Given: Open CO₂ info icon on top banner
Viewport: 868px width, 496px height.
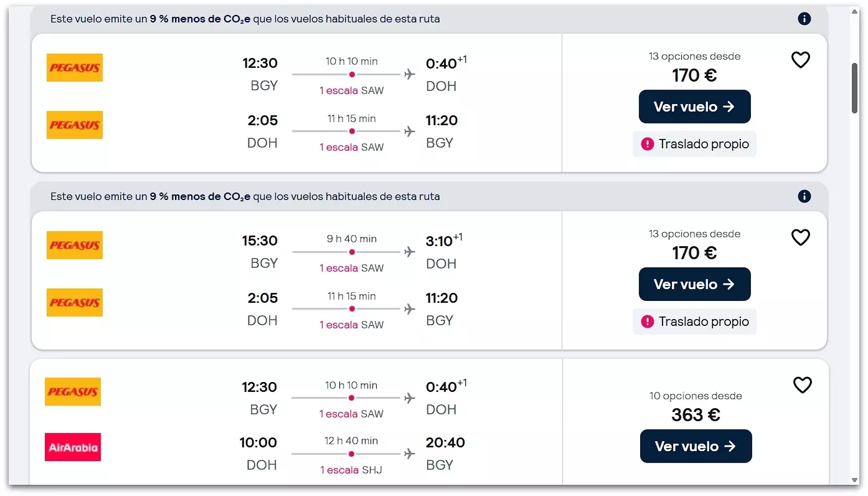Looking at the screenshot, I should 804,19.
